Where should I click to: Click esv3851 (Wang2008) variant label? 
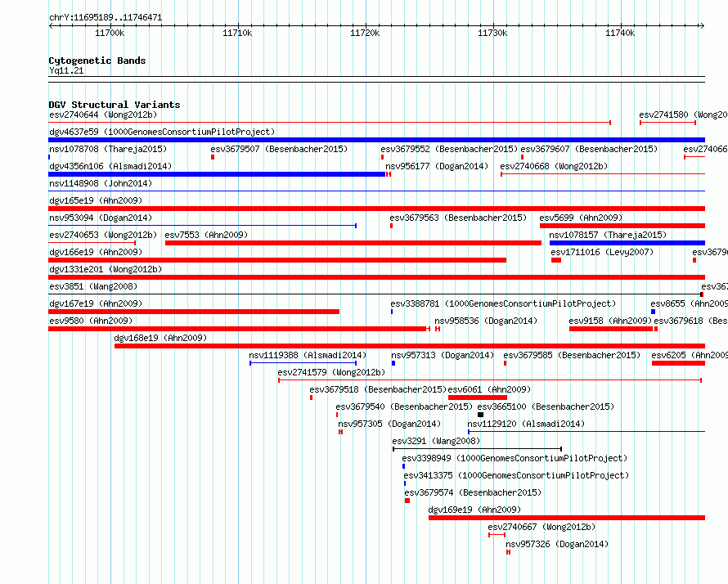point(93,286)
